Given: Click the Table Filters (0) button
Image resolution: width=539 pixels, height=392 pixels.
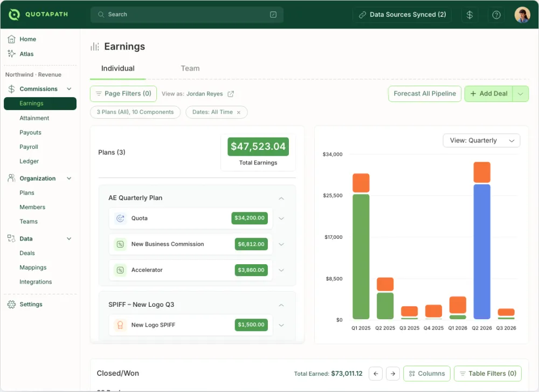Looking at the screenshot, I should click(488, 374).
